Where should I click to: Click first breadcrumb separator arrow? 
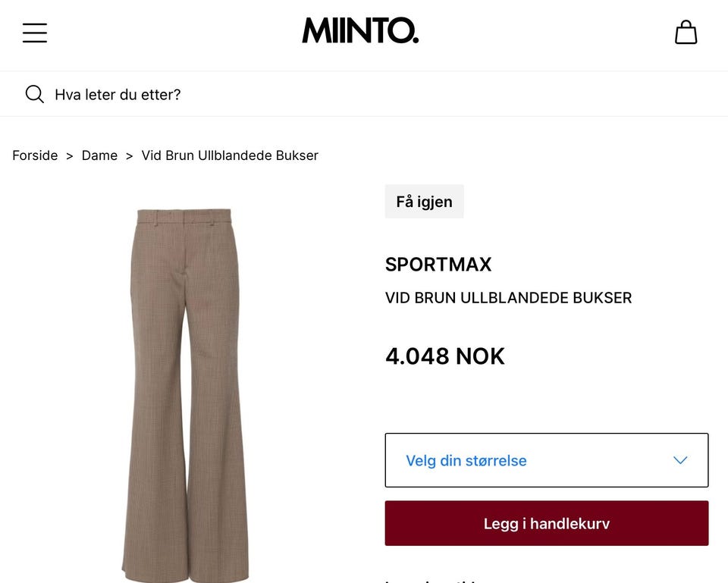pyautogui.click(x=70, y=156)
